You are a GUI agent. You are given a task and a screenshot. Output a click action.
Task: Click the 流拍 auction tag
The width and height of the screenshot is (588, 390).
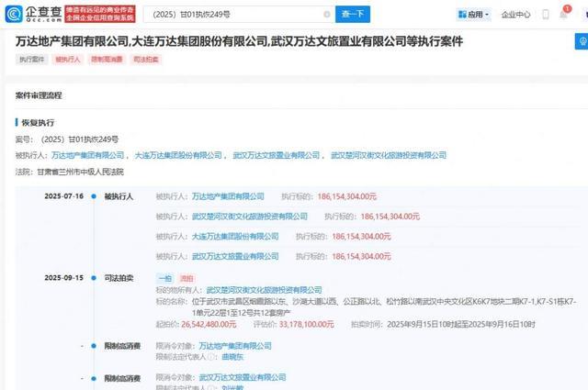tap(187, 278)
